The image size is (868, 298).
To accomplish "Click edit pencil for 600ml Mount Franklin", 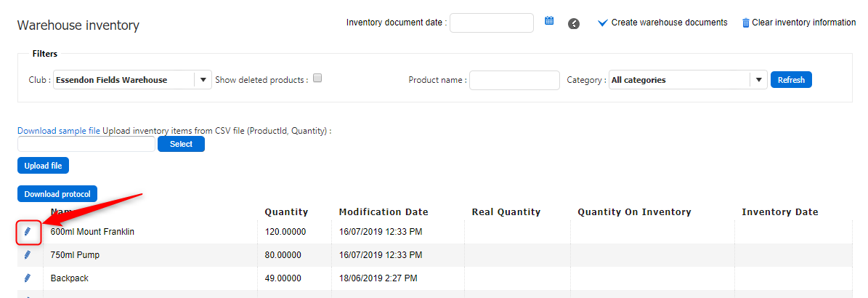I will pyautogui.click(x=28, y=232).
